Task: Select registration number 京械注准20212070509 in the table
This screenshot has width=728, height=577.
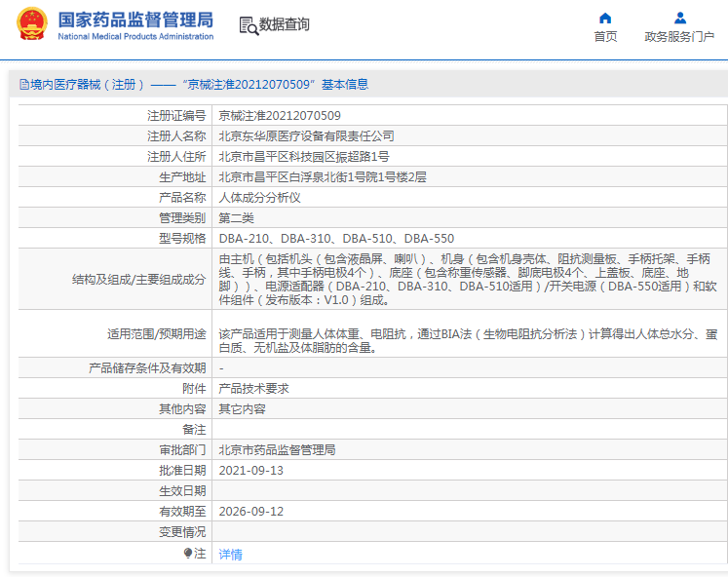Action: pos(280,116)
